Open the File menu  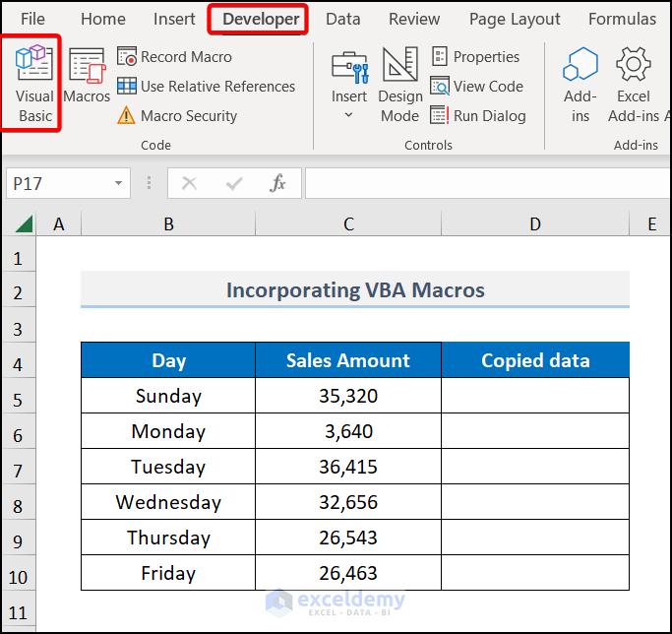(x=32, y=19)
